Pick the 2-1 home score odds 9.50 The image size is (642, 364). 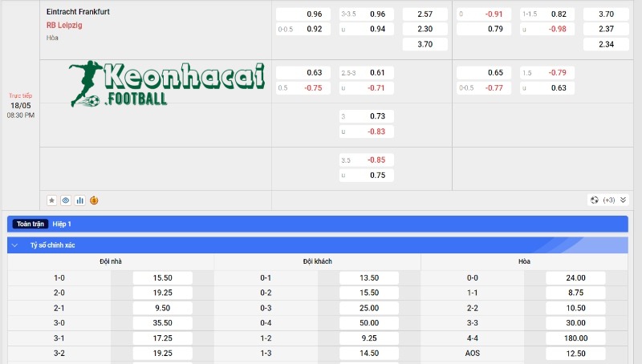click(x=163, y=308)
